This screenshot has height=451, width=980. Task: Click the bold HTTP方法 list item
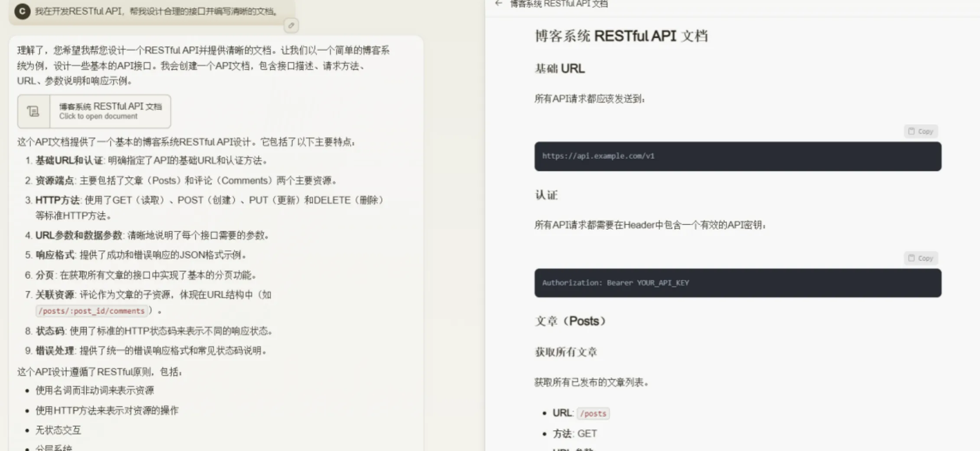coord(58,200)
